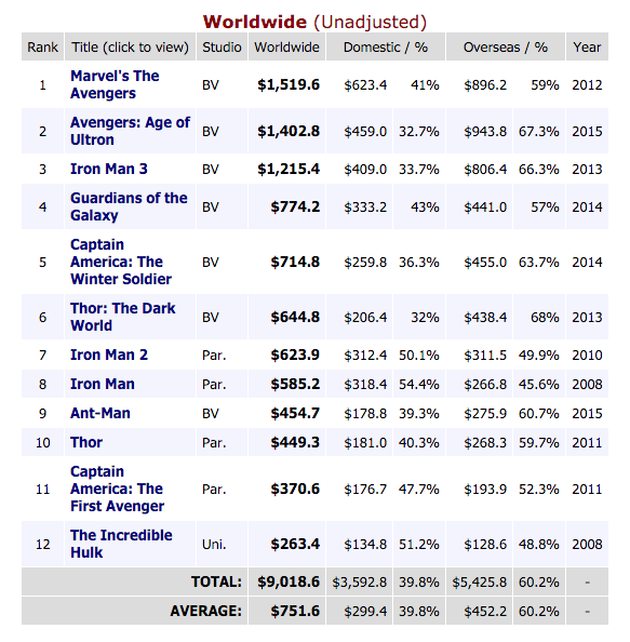Select Guardians of the Galaxy title
Screen dimensions: 630x642
128,206
